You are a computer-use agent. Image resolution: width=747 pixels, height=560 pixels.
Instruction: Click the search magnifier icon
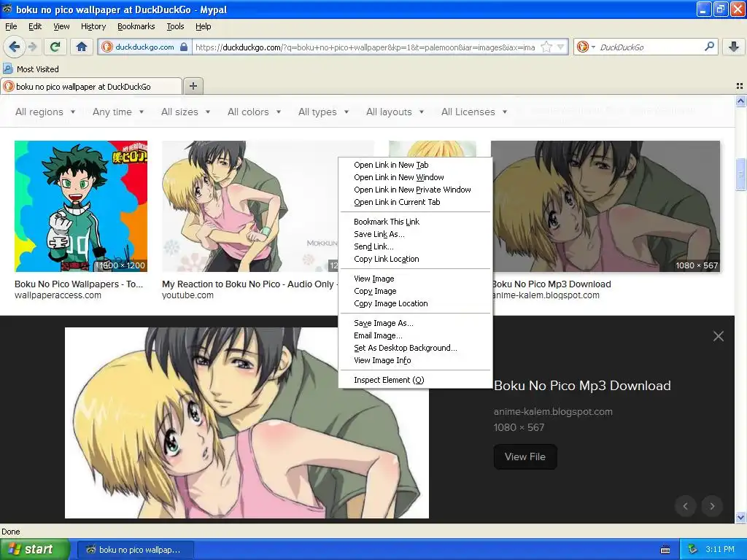709,47
